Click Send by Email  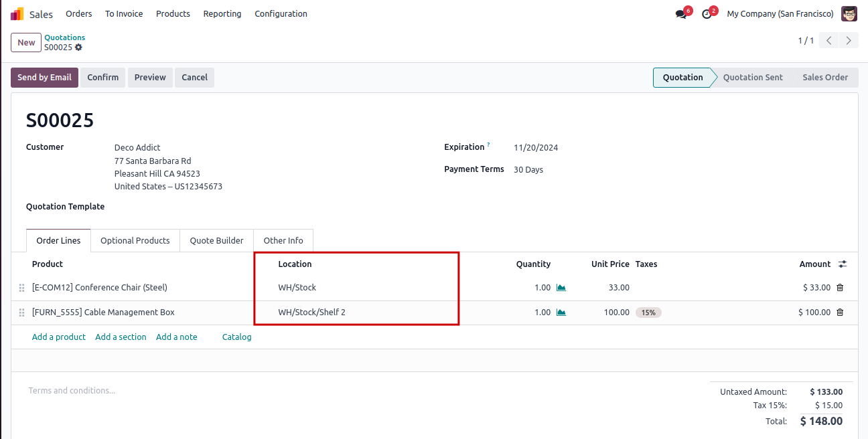(45, 78)
